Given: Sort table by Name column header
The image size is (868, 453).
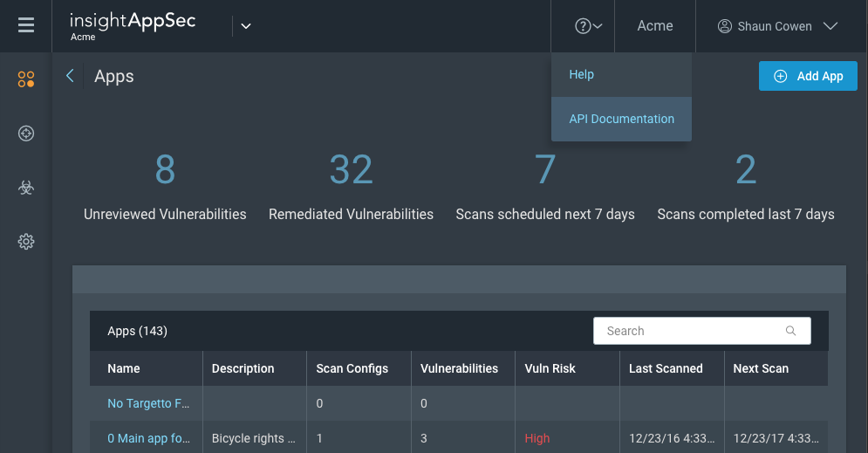Looking at the screenshot, I should tap(124, 368).
